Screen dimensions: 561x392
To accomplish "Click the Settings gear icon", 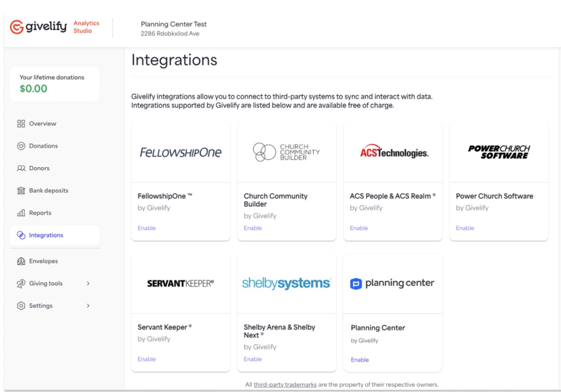I will click(x=21, y=306).
